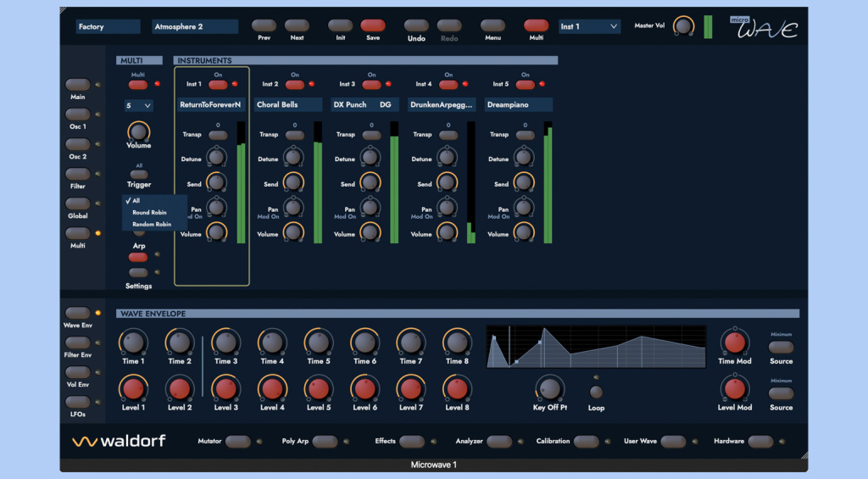Screen dimensions: 868x479
Task: Turn off Inst 3 On switch
Action: tap(371, 85)
